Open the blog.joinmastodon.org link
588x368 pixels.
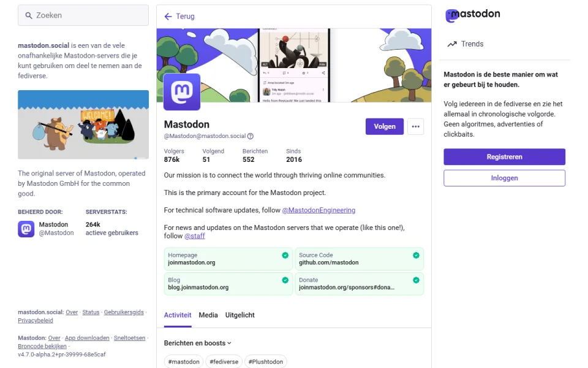tap(198, 287)
